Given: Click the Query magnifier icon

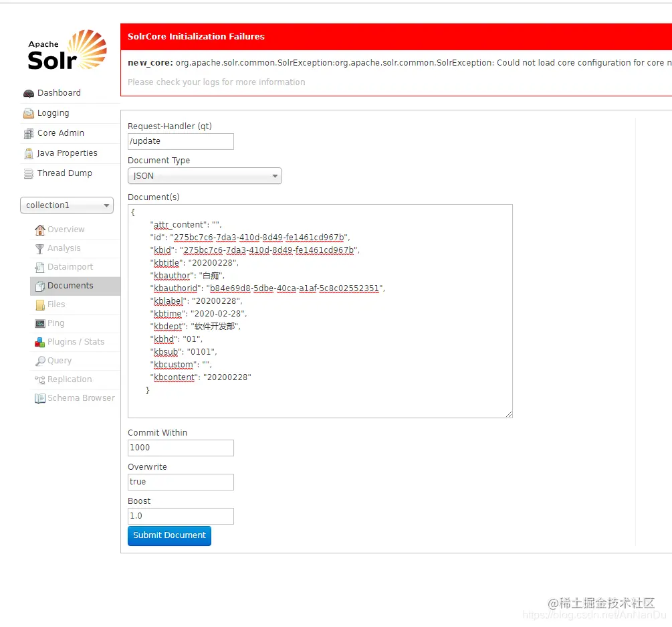Looking at the screenshot, I should coord(40,361).
